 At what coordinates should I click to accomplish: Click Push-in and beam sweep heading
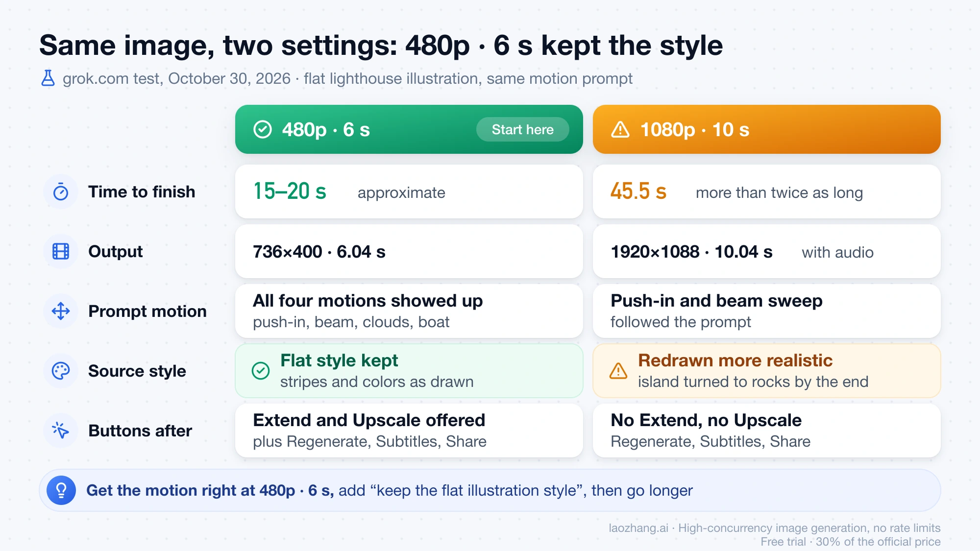(716, 301)
